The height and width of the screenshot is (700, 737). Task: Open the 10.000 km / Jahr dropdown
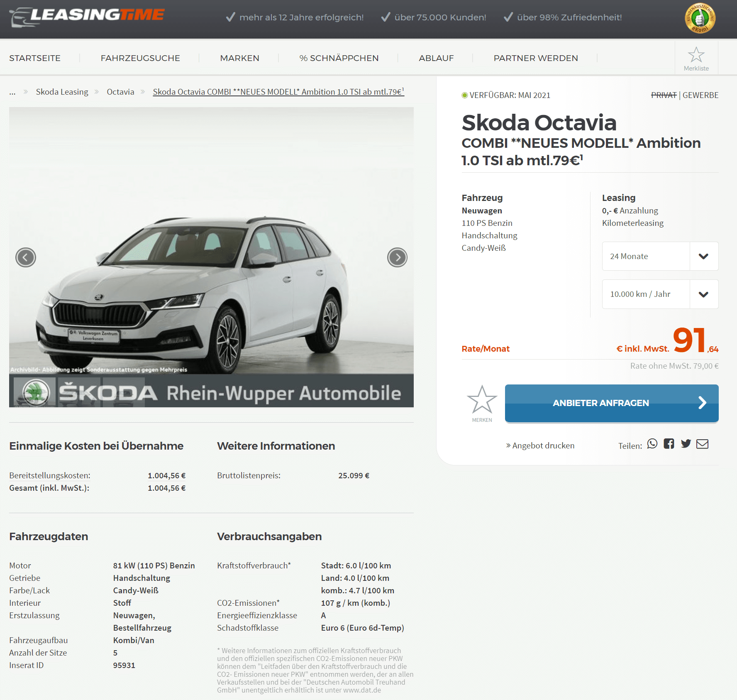click(x=660, y=294)
